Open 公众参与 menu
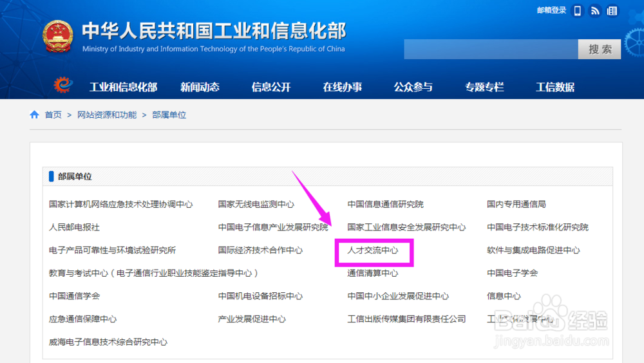Image resolution: width=644 pixels, height=363 pixels. tap(413, 87)
